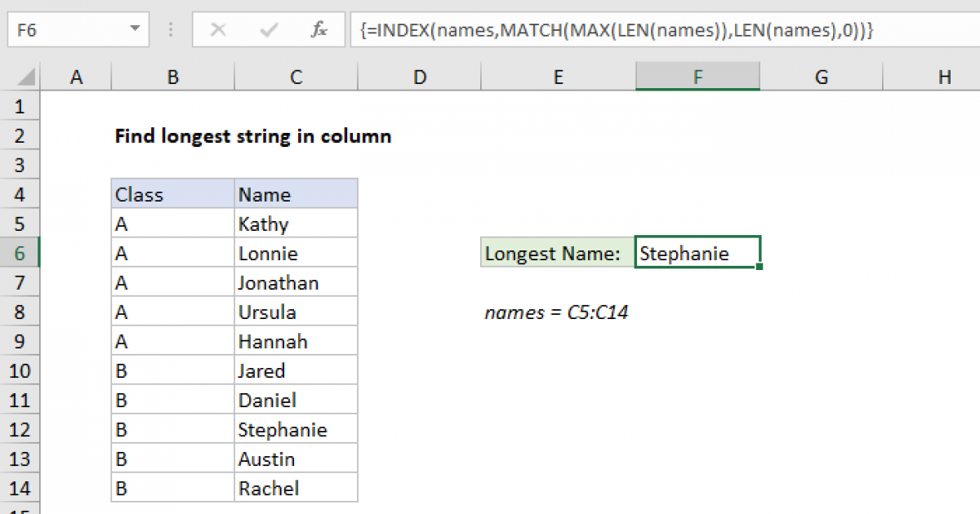Viewport: 980px width, 514px height.
Task: Select column F header
Action: (x=697, y=76)
